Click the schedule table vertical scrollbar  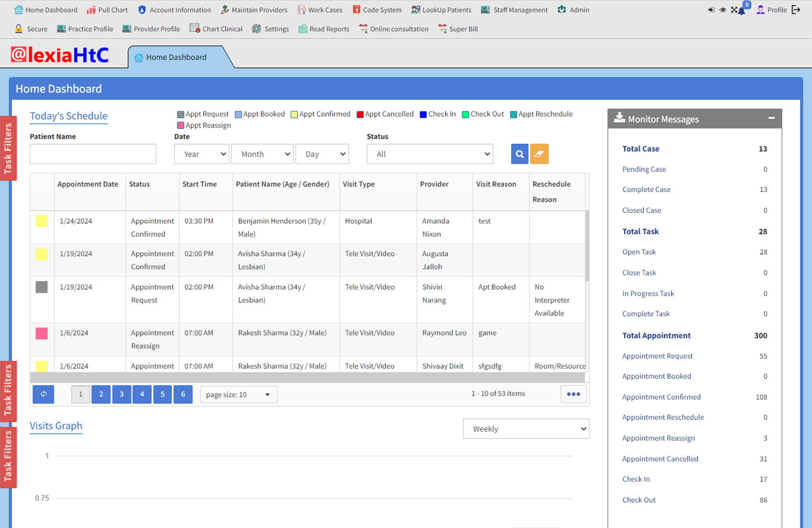pyautogui.click(x=587, y=246)
